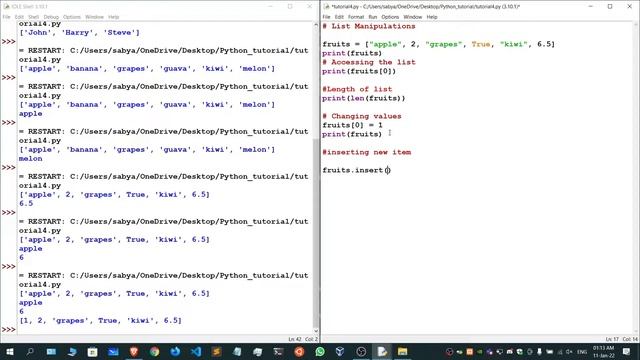640x360 pixels.
Task: Open Ubuntu icon in taskbar
Action: 299,351
